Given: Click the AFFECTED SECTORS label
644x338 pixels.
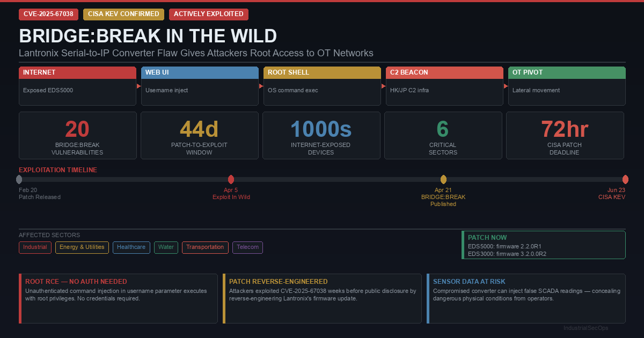Looking at the screenshot, I should tap(49, 235).
